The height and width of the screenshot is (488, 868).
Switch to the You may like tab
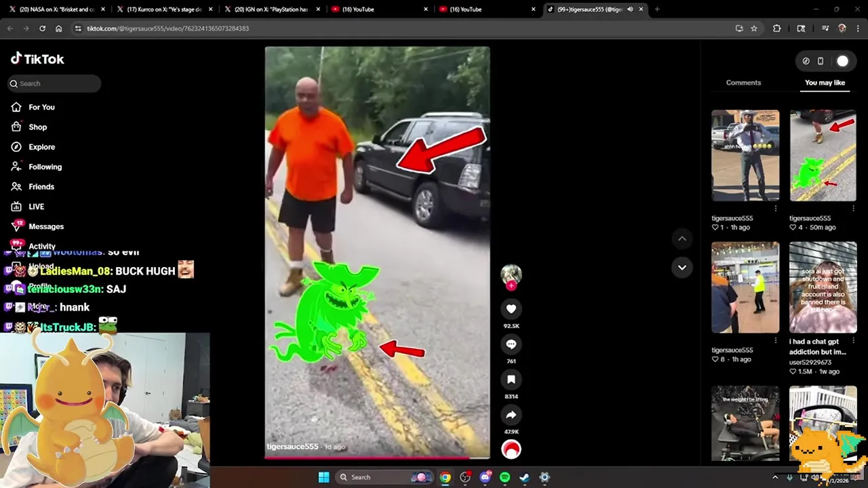point(825,83)
